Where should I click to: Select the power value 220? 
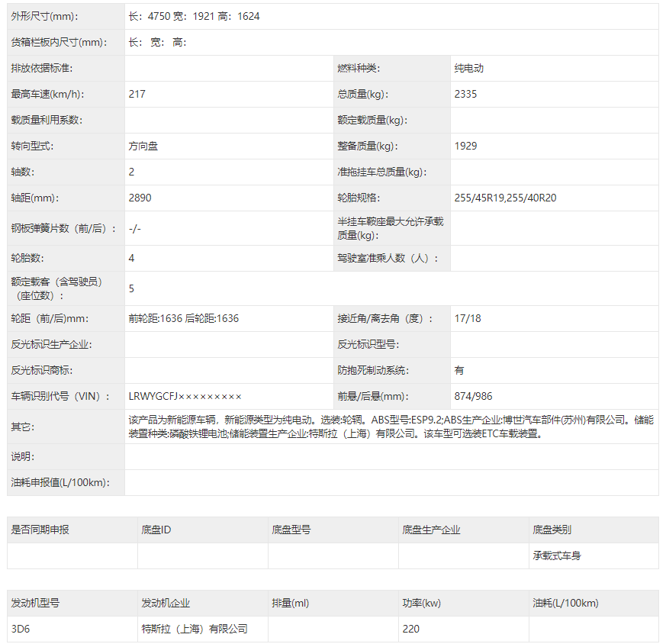pyautogui.click(x=410, y=629)
